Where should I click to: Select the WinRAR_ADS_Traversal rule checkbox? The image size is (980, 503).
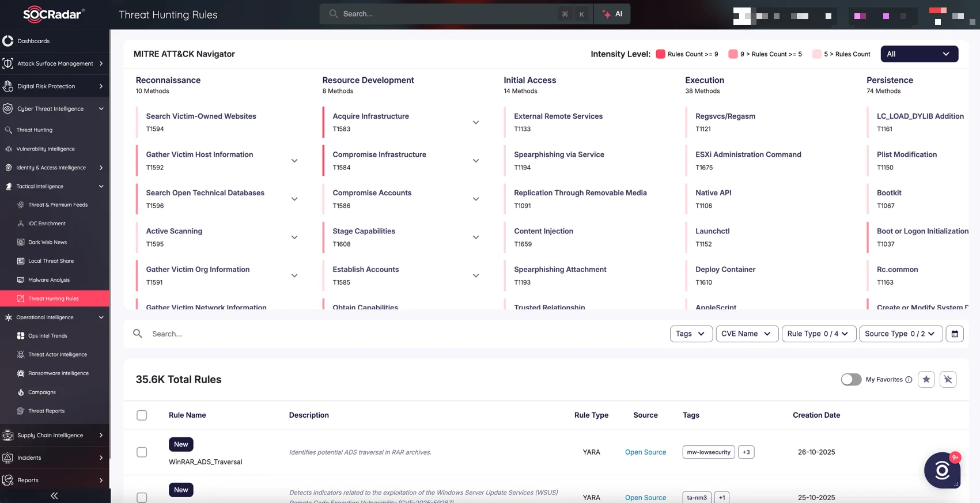pyautogui.click(x=142, y=452)
